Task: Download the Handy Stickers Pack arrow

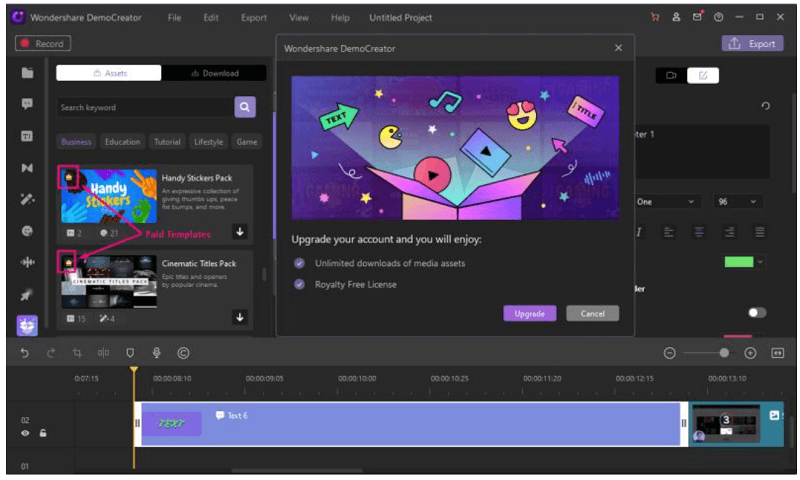Action: 240,232
